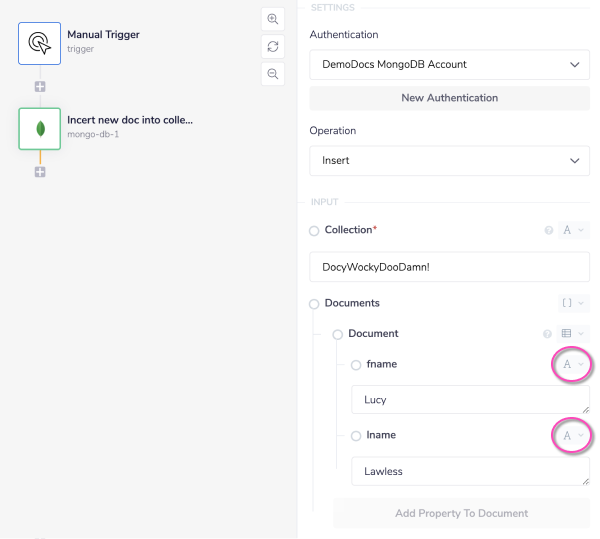Screen dimensions: 600x539
Task: Click the Collection name input field
Action: [x=449, y=267]
